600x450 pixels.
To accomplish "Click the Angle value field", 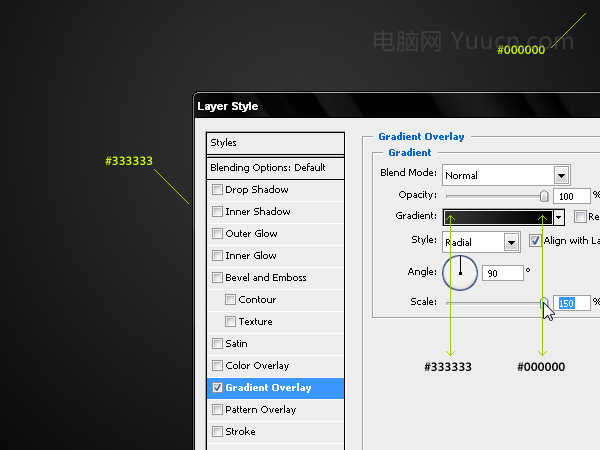I will (502, 273).
